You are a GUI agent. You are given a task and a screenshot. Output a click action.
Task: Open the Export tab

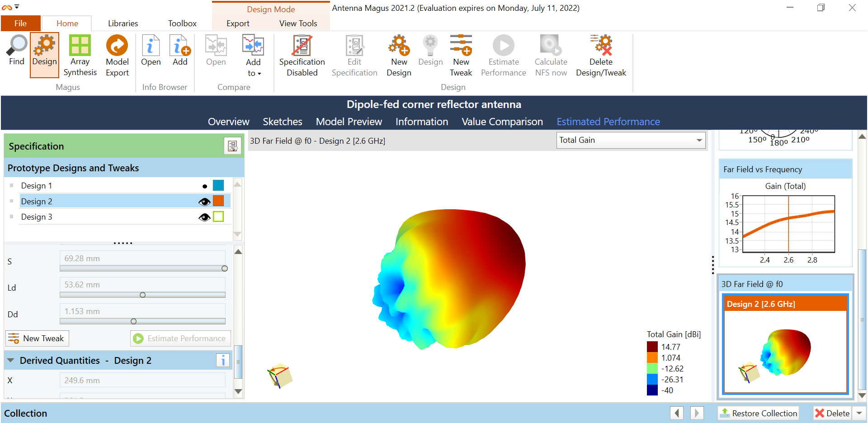click(238, 23)
